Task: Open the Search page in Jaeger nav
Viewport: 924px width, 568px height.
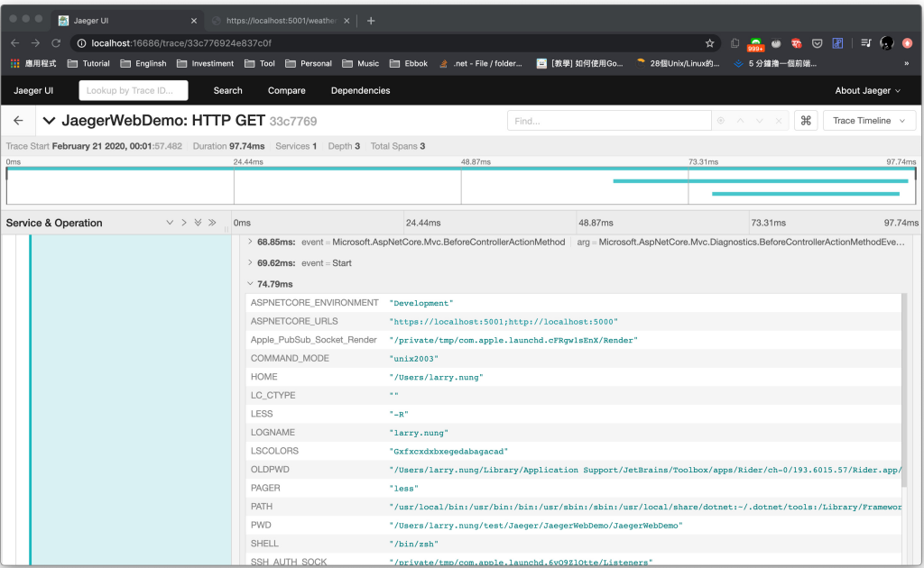Action: click(x=228, y=91)
